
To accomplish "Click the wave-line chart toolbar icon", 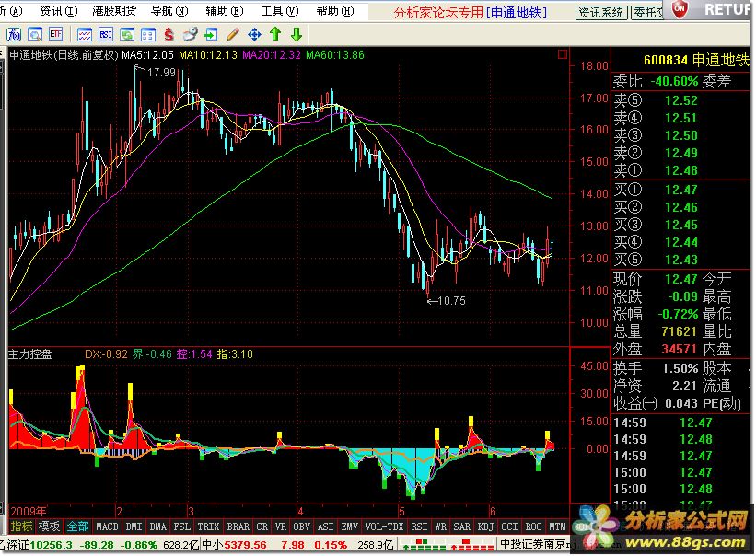I will (x=85, y=34).
